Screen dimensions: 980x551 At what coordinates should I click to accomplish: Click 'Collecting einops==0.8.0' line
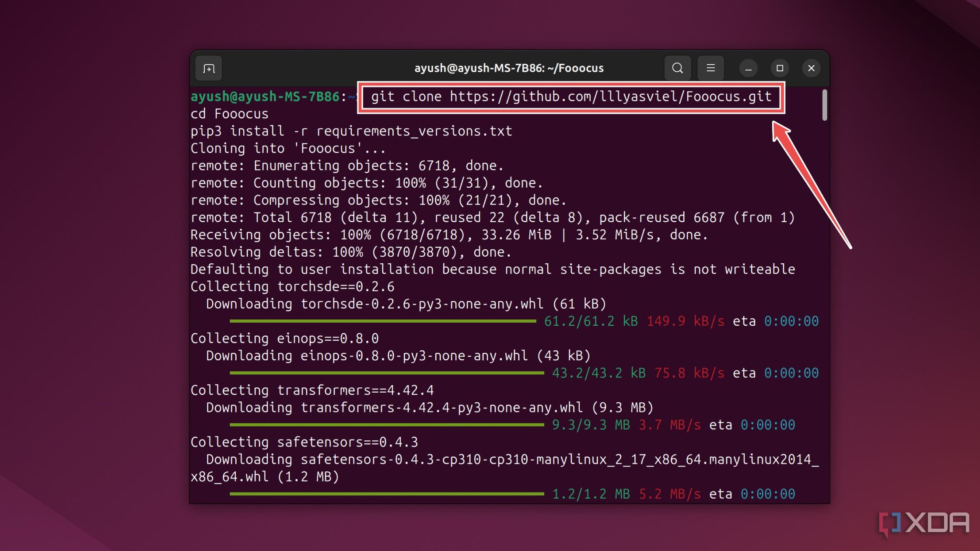point(284,338)
